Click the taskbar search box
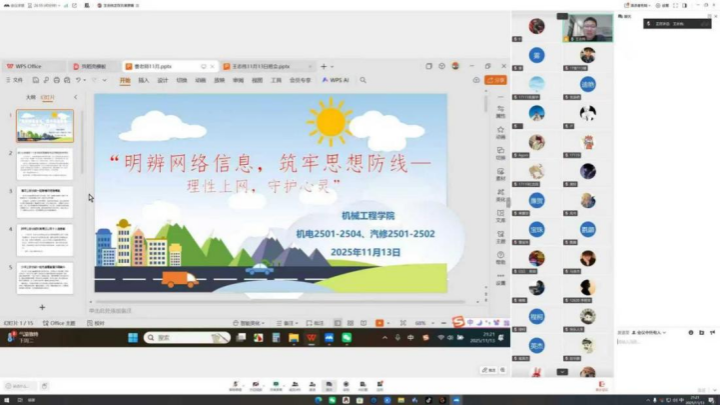Screen dimensions: 720x405 point(163,338)
